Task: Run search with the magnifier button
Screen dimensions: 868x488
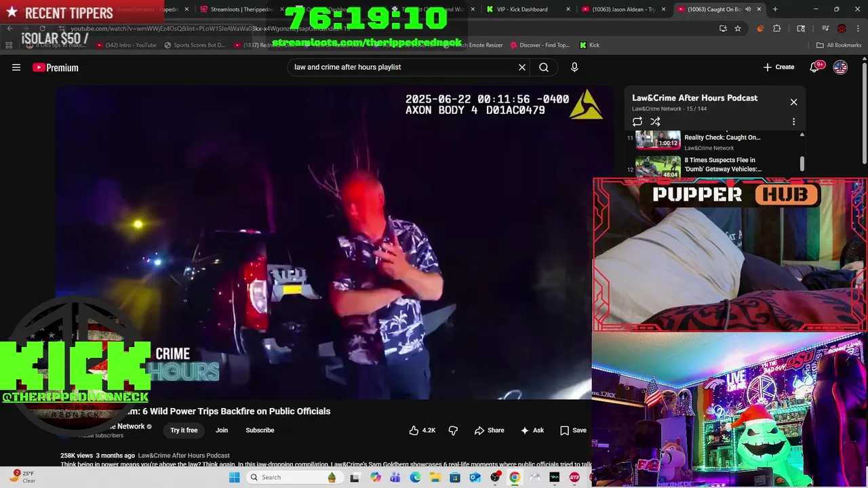Action: [x=544, y=67]
